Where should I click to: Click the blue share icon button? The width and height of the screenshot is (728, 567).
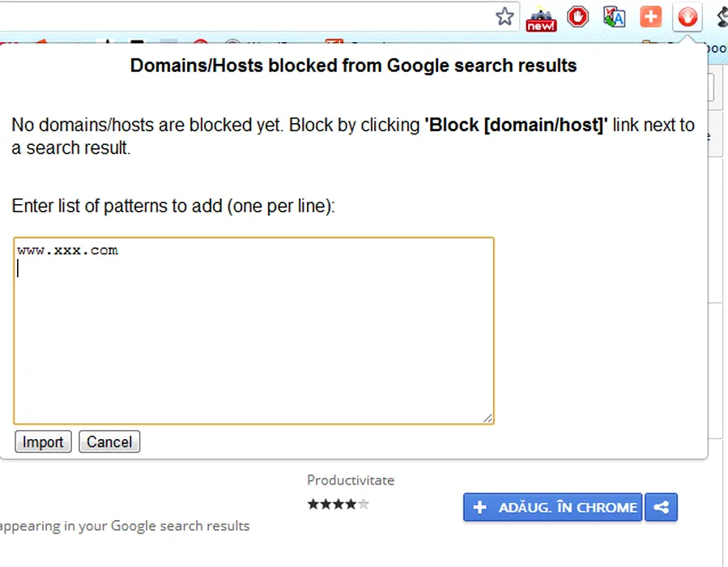(662, 507)
